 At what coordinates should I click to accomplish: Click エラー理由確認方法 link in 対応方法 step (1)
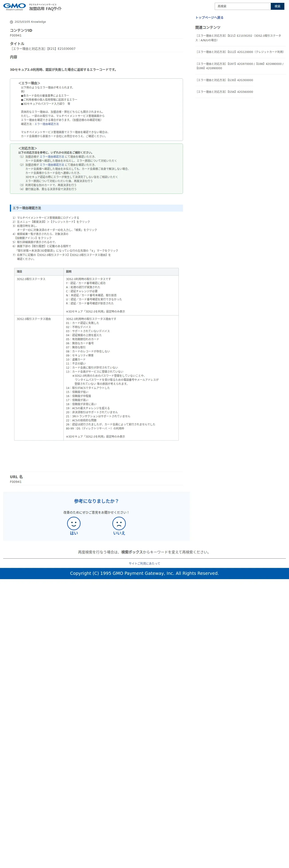(52, 157)
